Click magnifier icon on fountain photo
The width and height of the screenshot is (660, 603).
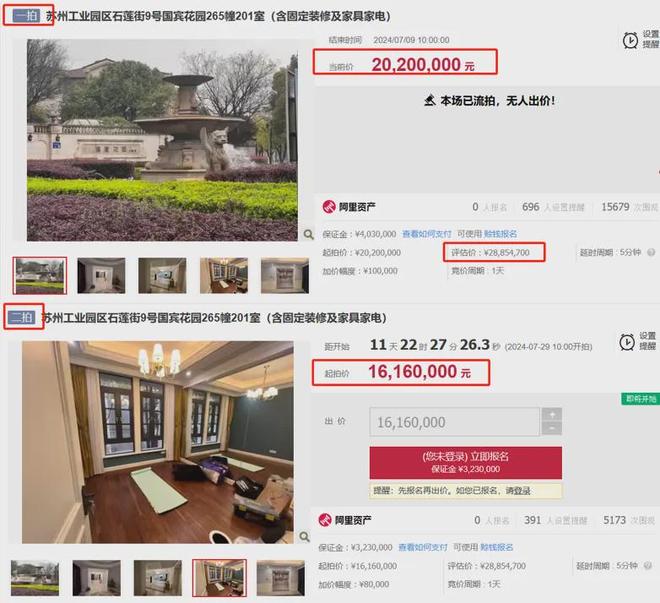[x=309, y=234]
